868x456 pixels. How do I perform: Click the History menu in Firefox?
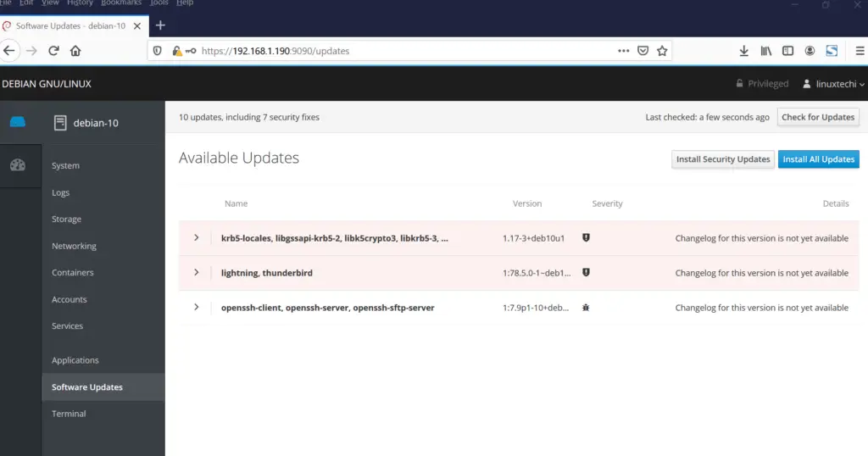point(80,3)
